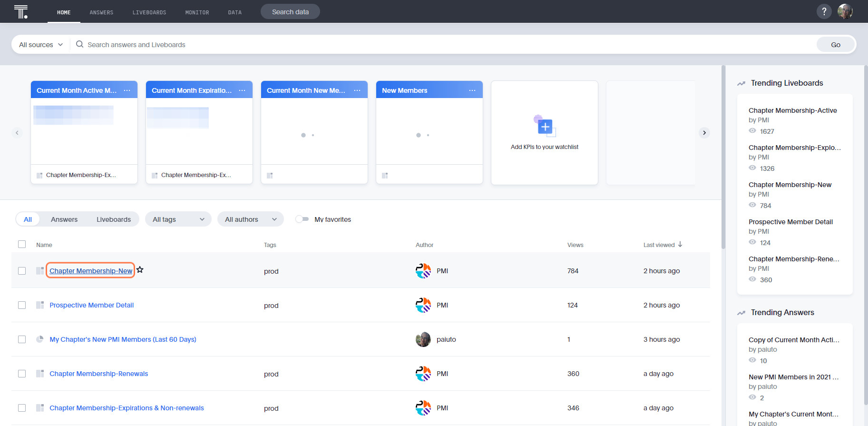The image size is (868, 426).
Task: Toggle the My favorites switch
Action: tap(302, 219)
